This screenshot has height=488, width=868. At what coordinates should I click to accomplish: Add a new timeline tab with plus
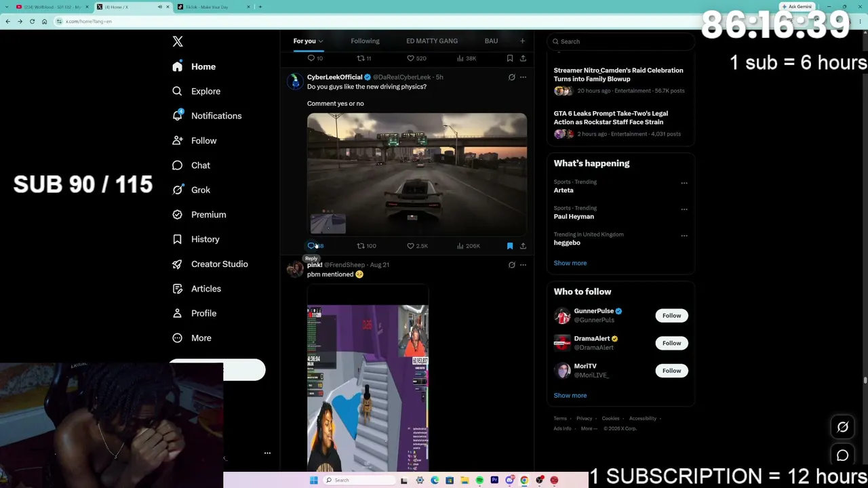[x=522, y=41]
